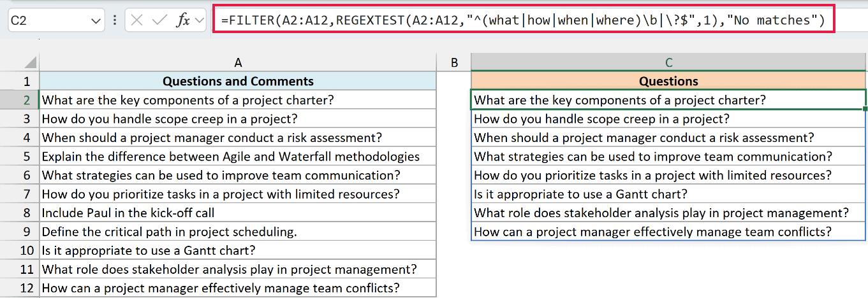Image resolution: width=868 pixels, height=298 pixels.
Task: Select cell A6 about team communication strategies
Action: (238, 175)
